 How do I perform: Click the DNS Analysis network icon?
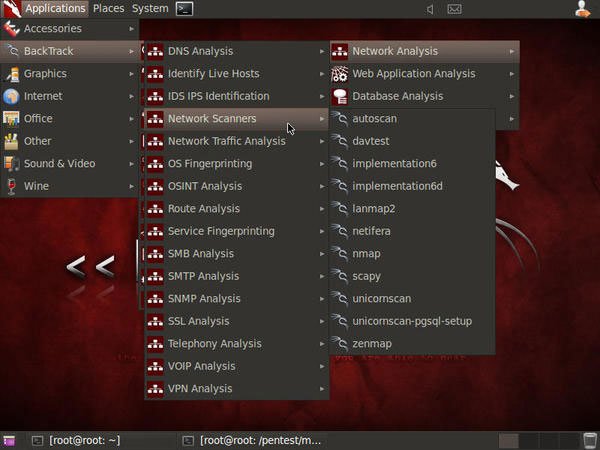pos(155,51)
